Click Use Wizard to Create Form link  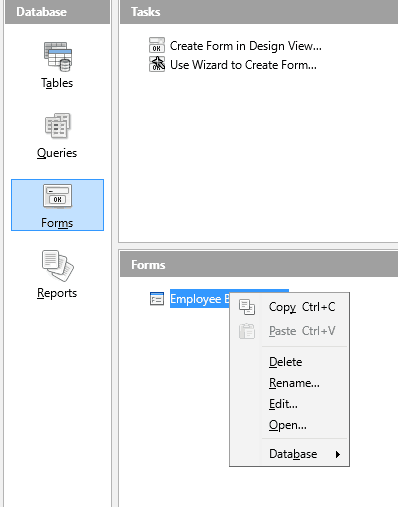coord(243,65)
